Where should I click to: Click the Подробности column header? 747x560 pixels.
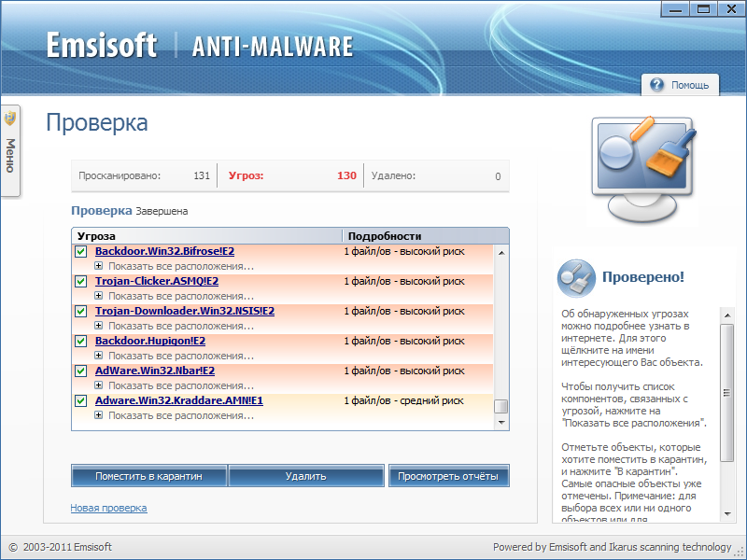click(426, 236)
